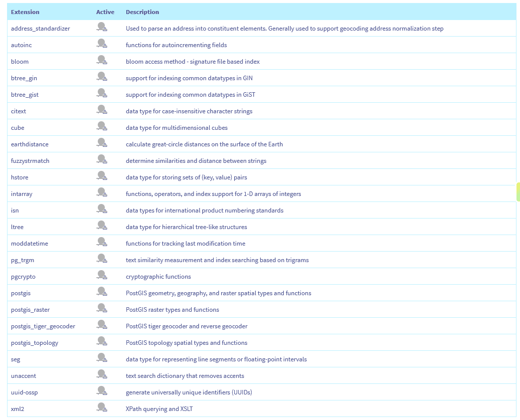
Task: Click 'data type for multidimensional cubes' text
Action: (177, 128)
